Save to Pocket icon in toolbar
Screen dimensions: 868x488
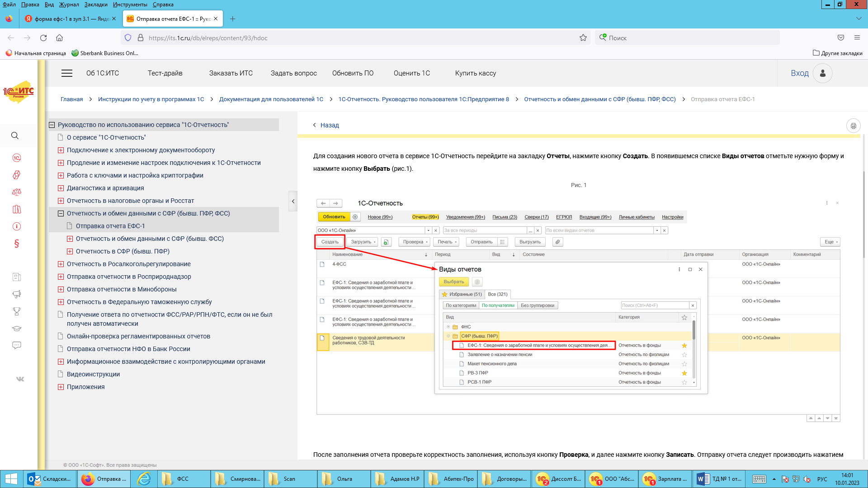841,38
